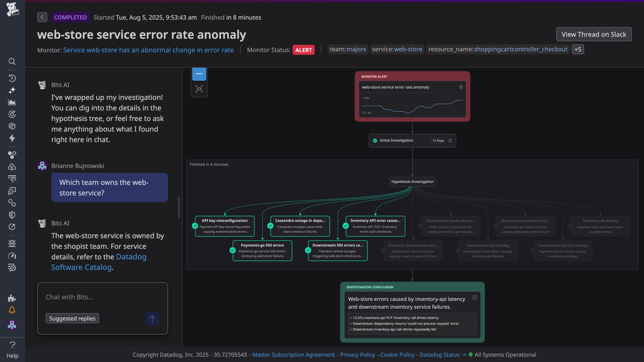Zoom out with the blue minus button
The width and height of the screenshot is (644, 362).
coord(199,73)
